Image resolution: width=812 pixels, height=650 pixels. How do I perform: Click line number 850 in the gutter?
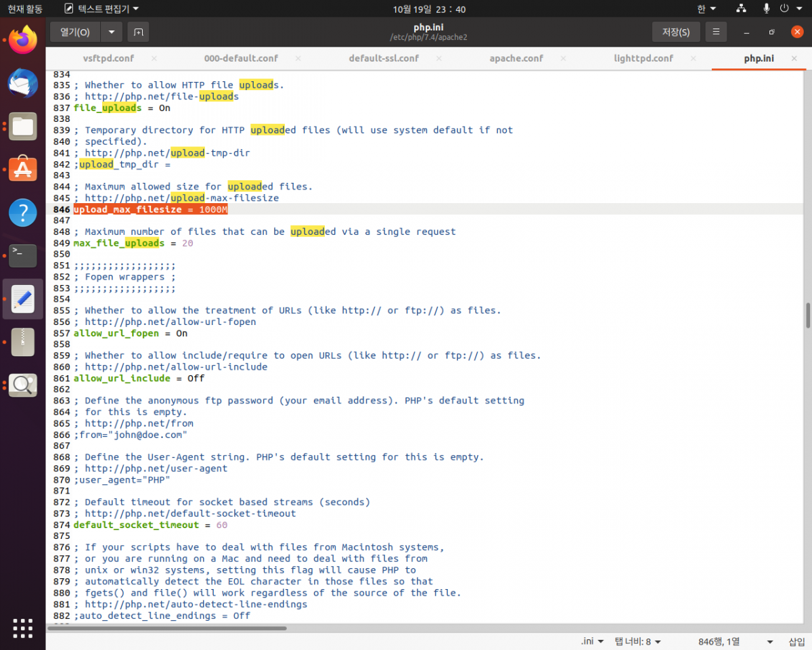point(62,254)
